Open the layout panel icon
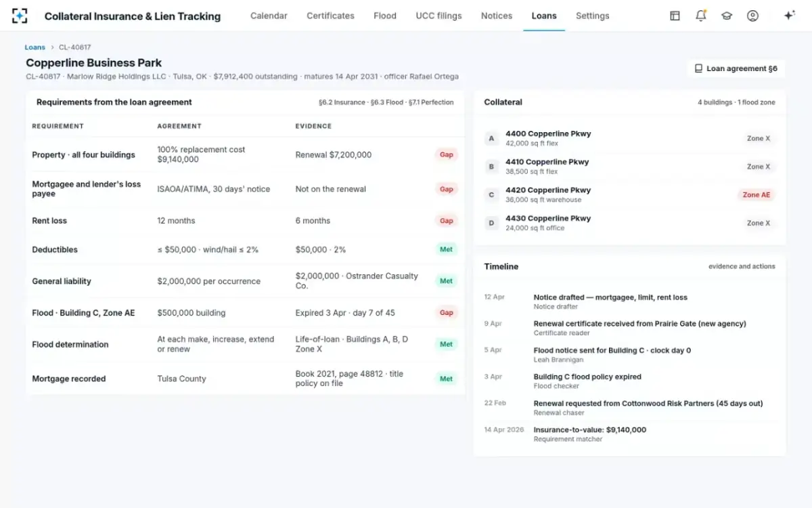 675,16
